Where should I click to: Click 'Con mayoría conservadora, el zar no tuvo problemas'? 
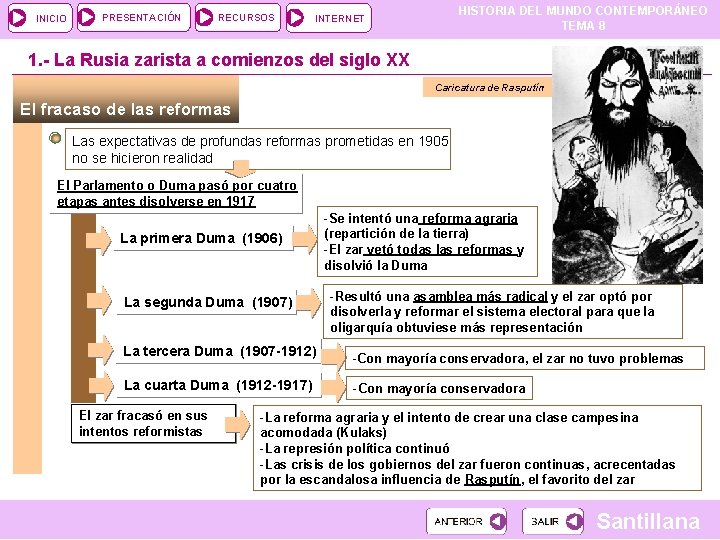tap(525, 358)
